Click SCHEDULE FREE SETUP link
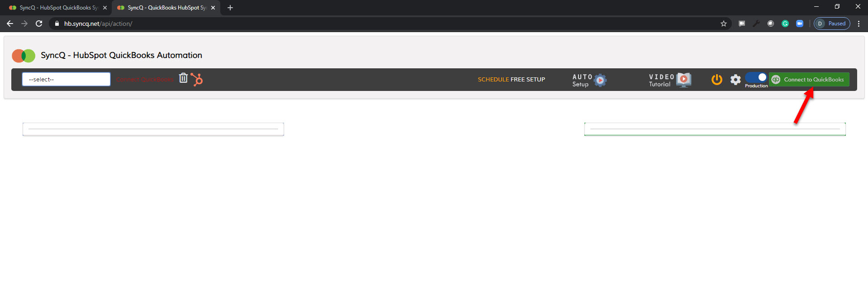 click(x=511, y=80)
